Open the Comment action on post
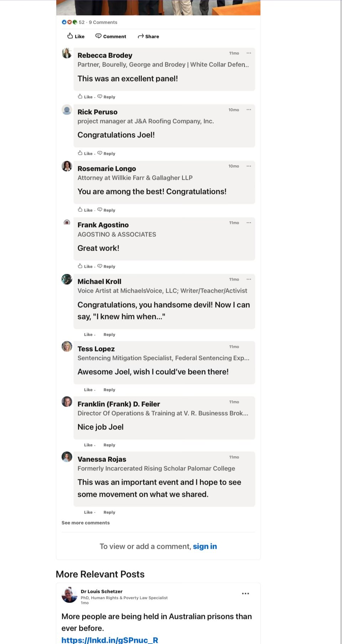 pyautogui.click(x=111, y=36)
